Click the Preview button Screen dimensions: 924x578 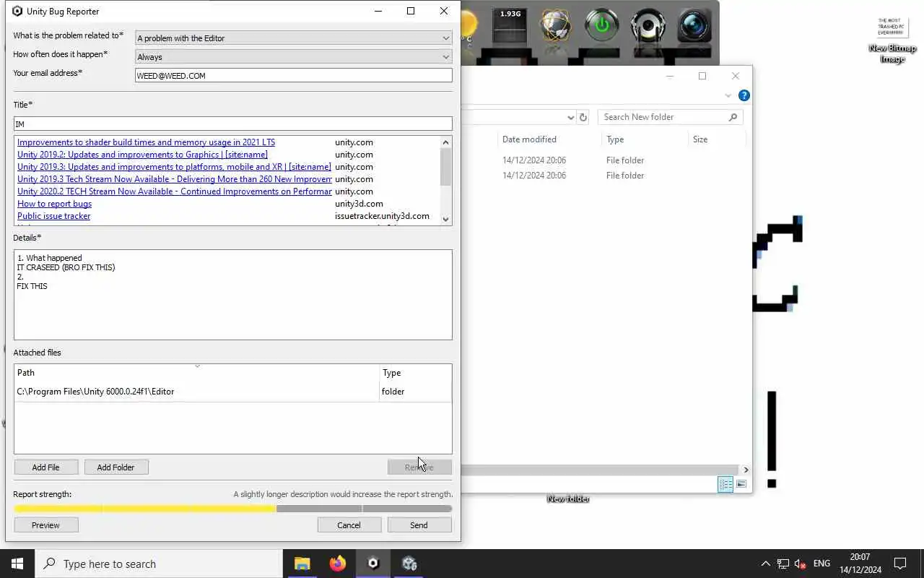click(x=45, y=525)
